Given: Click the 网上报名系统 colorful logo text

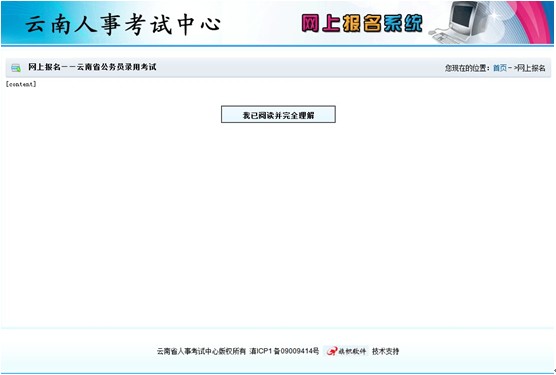Looking at the screenshot, I should [362, 23].
